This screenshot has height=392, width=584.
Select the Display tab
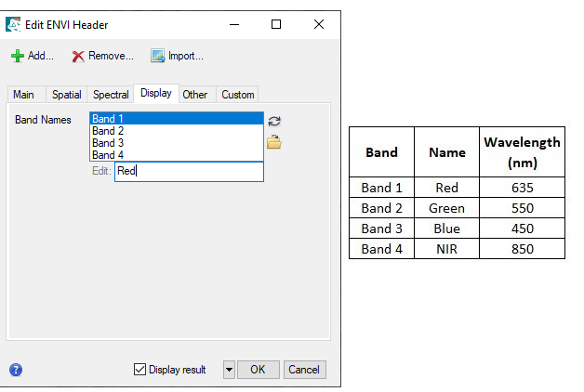[x=156, y=93]
